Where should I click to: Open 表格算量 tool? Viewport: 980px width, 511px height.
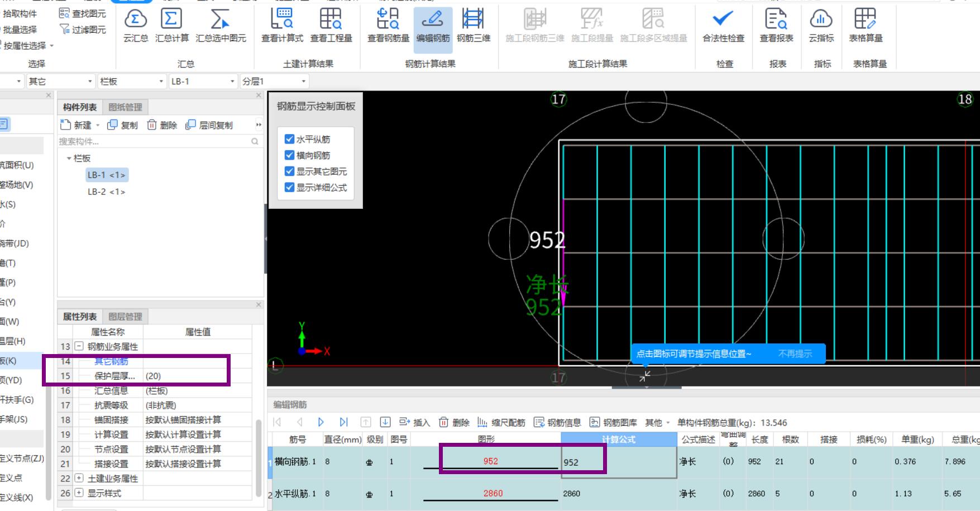(866, 26)
